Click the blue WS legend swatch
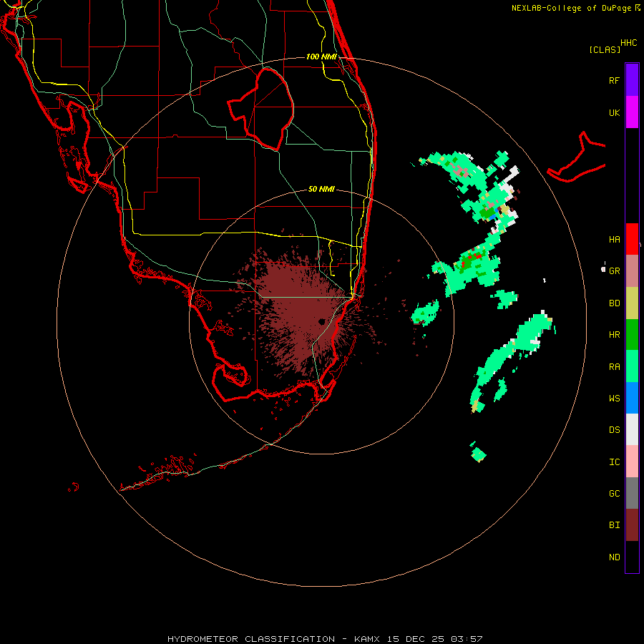The height and width of the screenshot is (644, 644). tap(632, 398)
